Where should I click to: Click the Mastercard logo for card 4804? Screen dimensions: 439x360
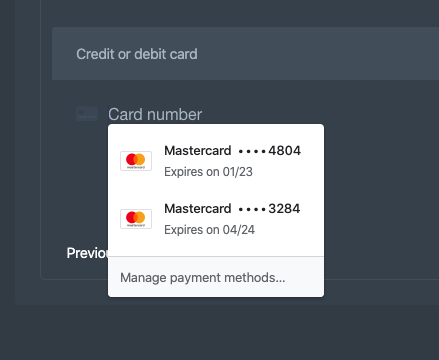(x=136, y=161)
